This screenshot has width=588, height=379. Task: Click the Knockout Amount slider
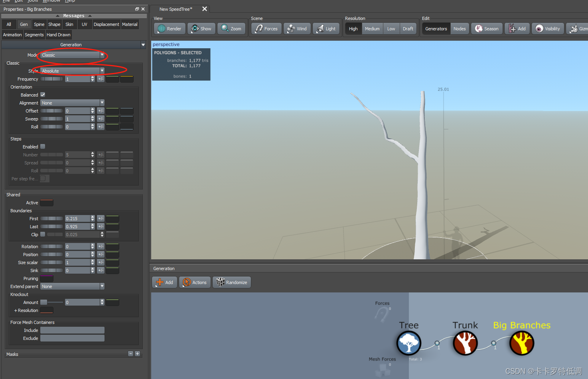click(x=51, y=302)
